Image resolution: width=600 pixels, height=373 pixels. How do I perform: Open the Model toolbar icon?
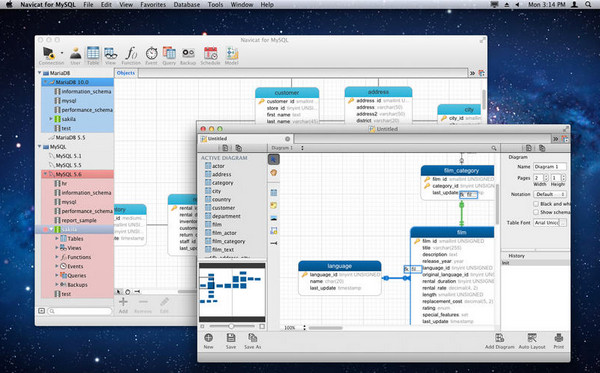click(x=232, y=55)
